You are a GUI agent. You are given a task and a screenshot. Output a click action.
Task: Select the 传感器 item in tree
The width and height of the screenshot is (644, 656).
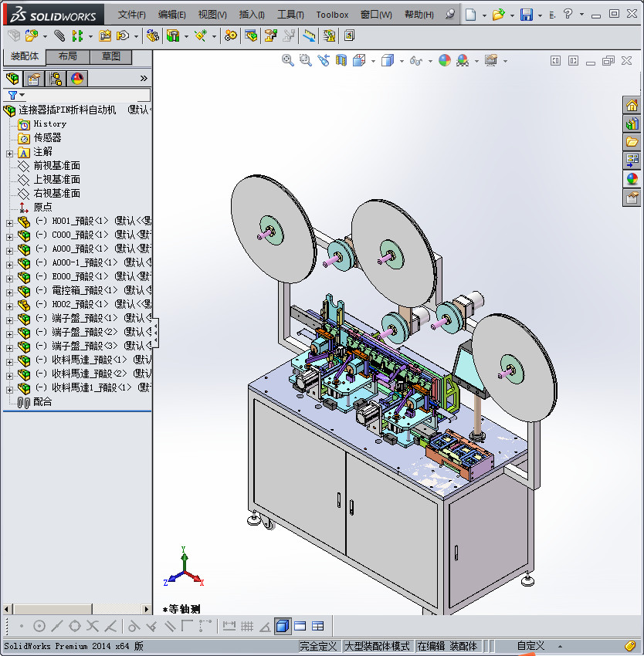coord(47,137)
